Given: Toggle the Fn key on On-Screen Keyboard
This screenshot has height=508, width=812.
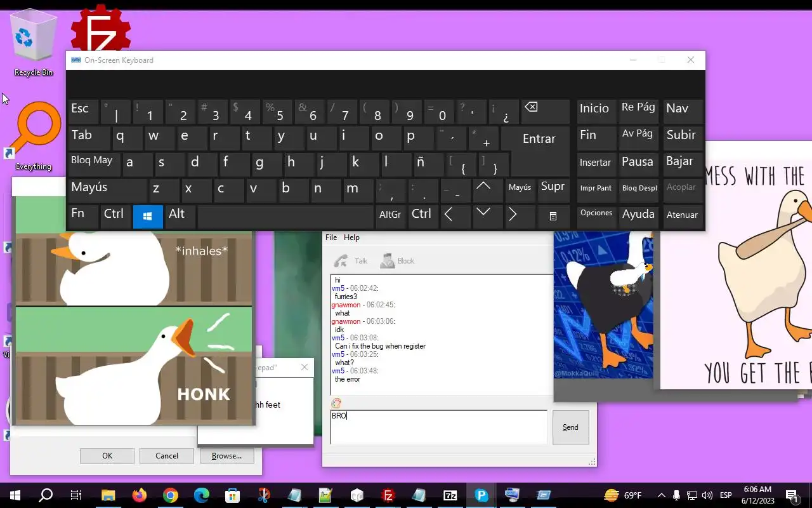Looking at the screenshot, I should [82, 216].
